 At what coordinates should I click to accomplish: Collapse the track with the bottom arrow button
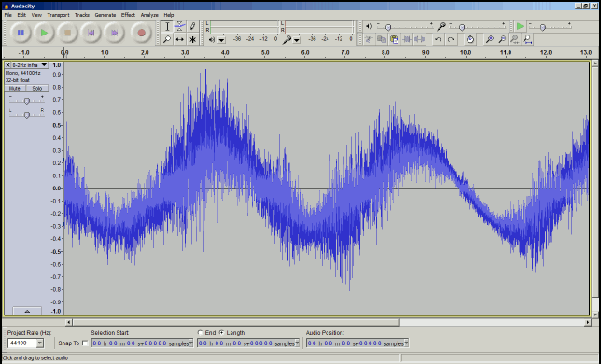(27, 311)
